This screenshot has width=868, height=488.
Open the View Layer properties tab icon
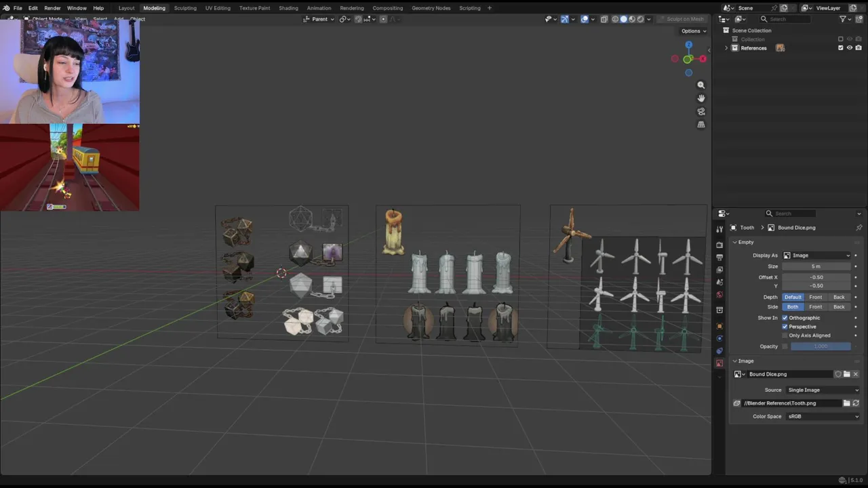pyautogui.click(x=719, y=270)
